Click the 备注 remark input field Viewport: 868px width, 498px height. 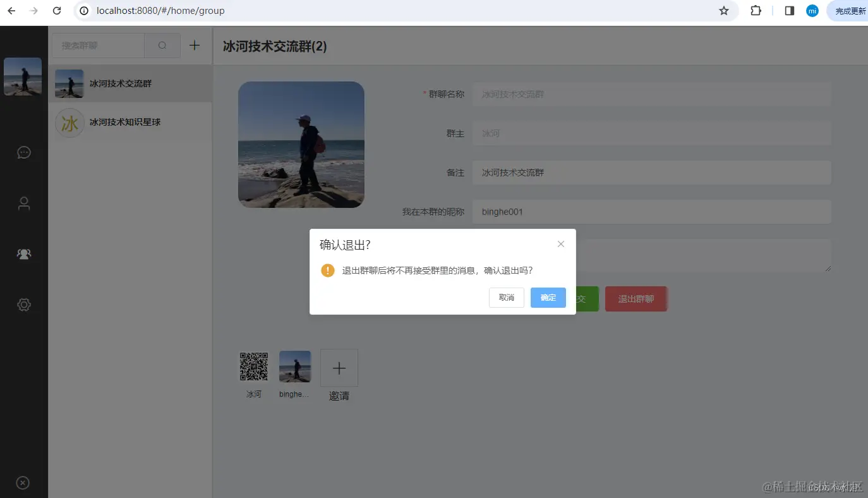pos(651,173)
